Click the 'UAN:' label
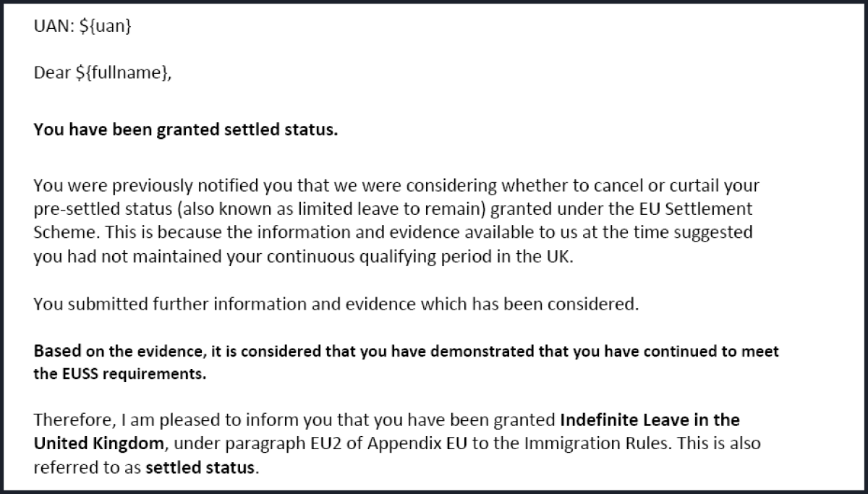 52,25
